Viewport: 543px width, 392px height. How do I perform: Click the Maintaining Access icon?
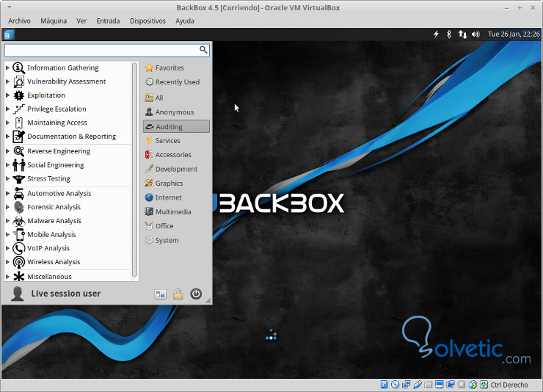click(x=18, y=123)
